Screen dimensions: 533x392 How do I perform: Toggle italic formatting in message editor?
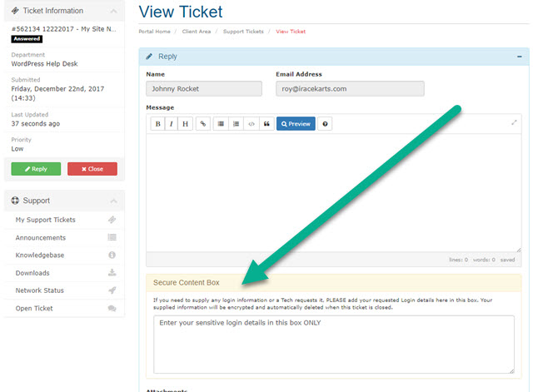172,124
